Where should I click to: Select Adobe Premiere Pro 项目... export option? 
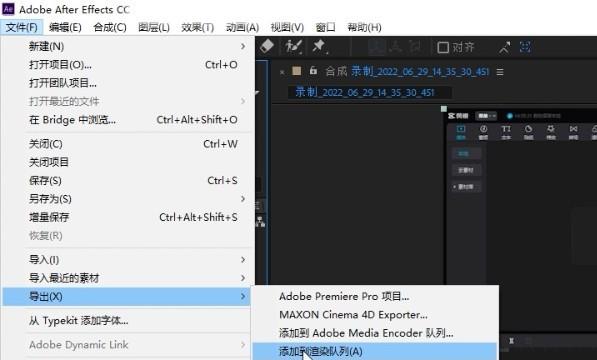pyautogui.click(x=375, y=296)
